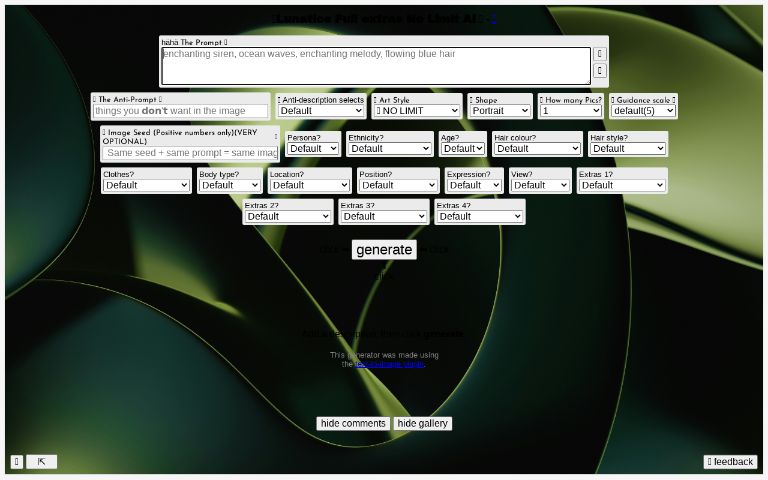Screen dimensions: 768x480
Task: Open the feedback button
Action: pos(730,461)
